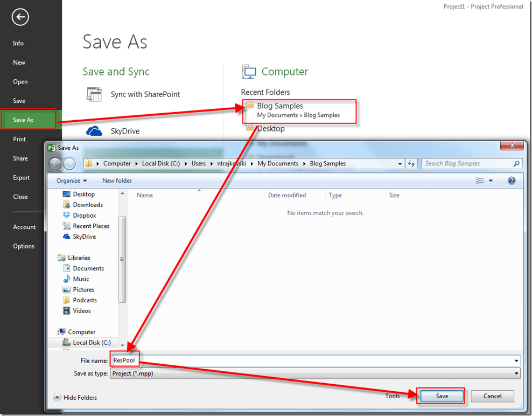532x416 pixels.
Task: Click the Sync with SharePoint icon
Action: click(x=94, y=94)
